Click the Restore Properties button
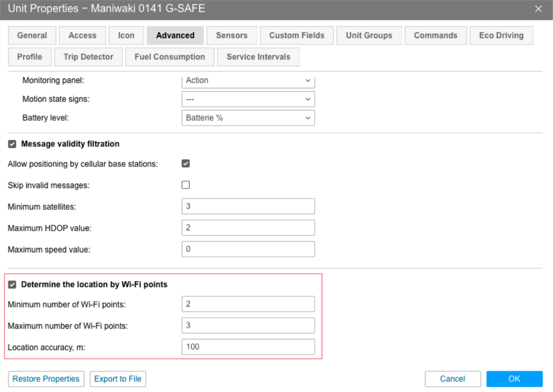 (46, 379)
